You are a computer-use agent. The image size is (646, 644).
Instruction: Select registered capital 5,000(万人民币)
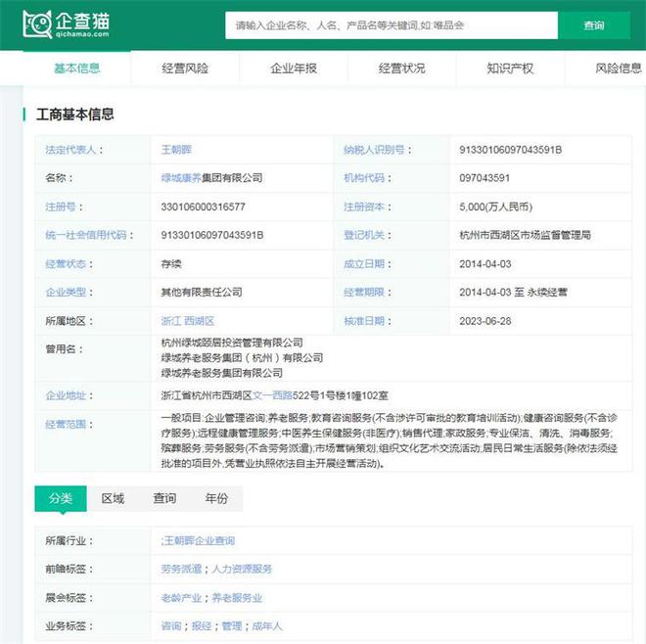496,207
